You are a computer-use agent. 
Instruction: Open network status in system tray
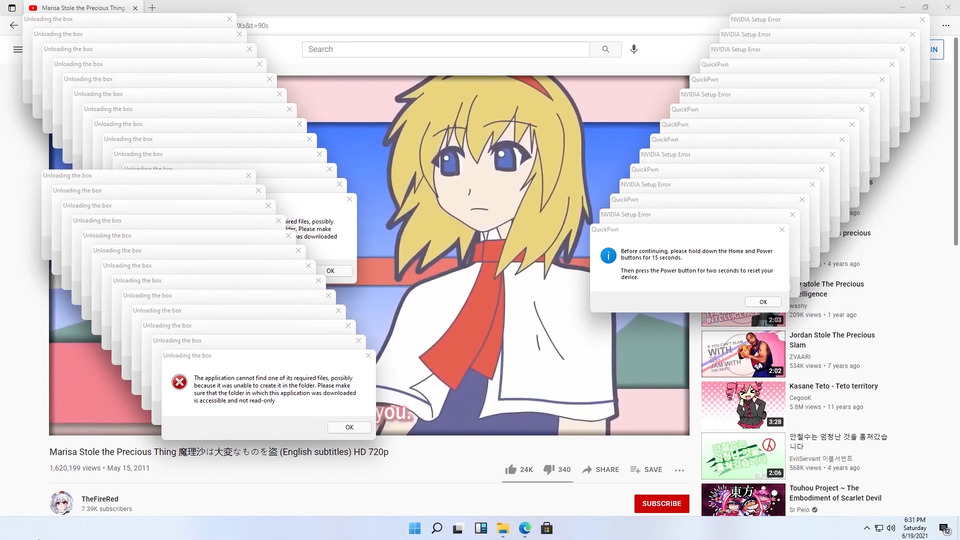click(x=879, y=528)
